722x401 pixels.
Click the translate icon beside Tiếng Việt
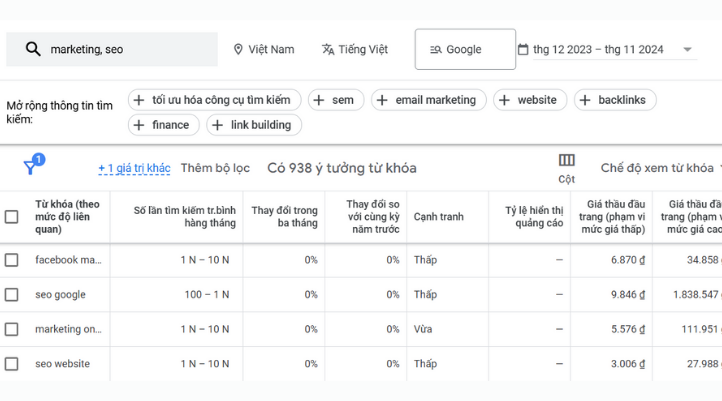(x=328, y=49)
